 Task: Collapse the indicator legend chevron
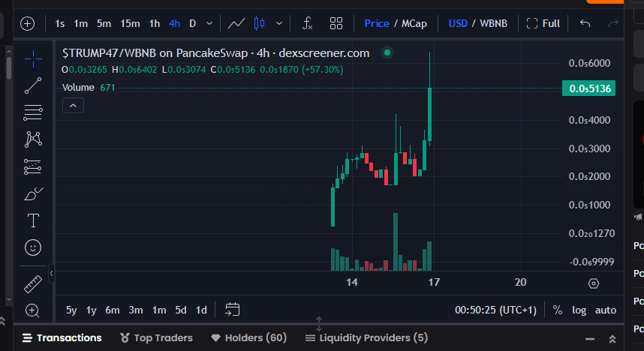click(x=73, y=106)
